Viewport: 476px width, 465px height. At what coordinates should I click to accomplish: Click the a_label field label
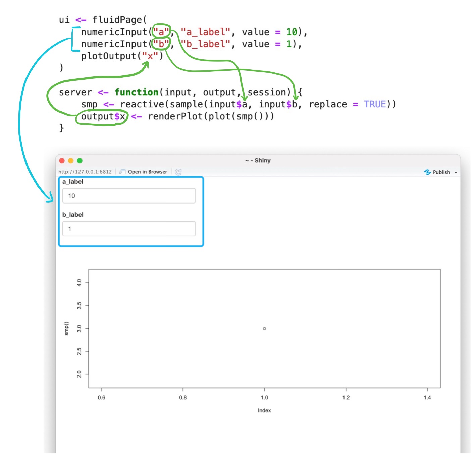[x=72, y=182]
